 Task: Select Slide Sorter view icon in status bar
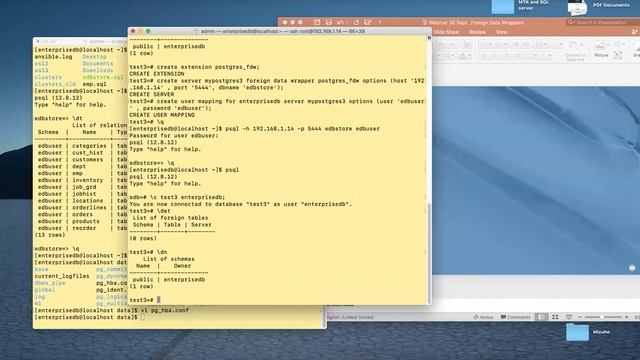(x=555, y=317)
